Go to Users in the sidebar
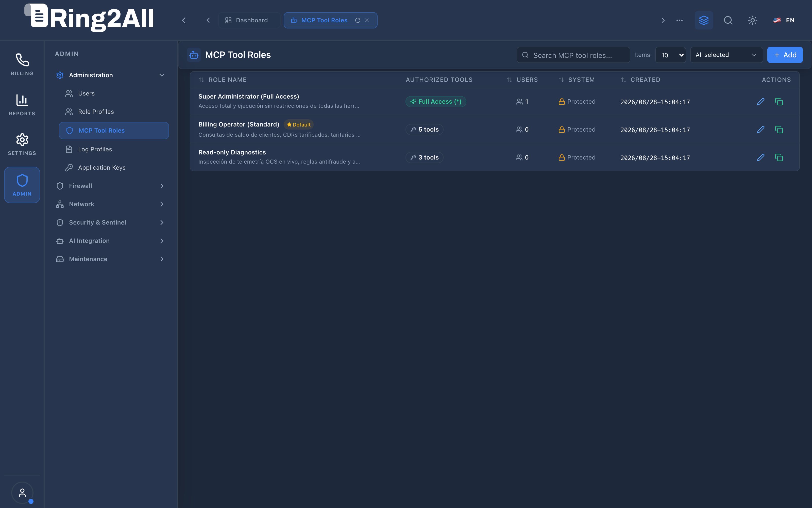The image size is (812, 508). click(114, 93)
